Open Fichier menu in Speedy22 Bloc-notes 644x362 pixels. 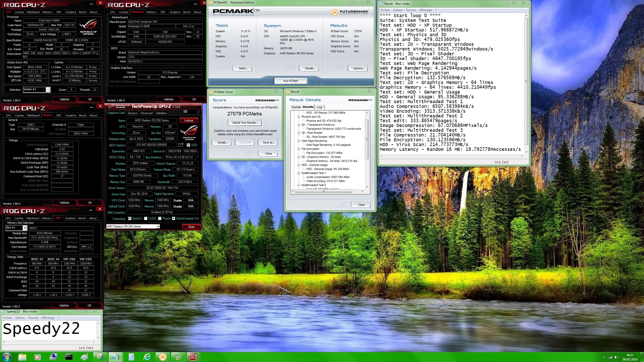[8, 318]
